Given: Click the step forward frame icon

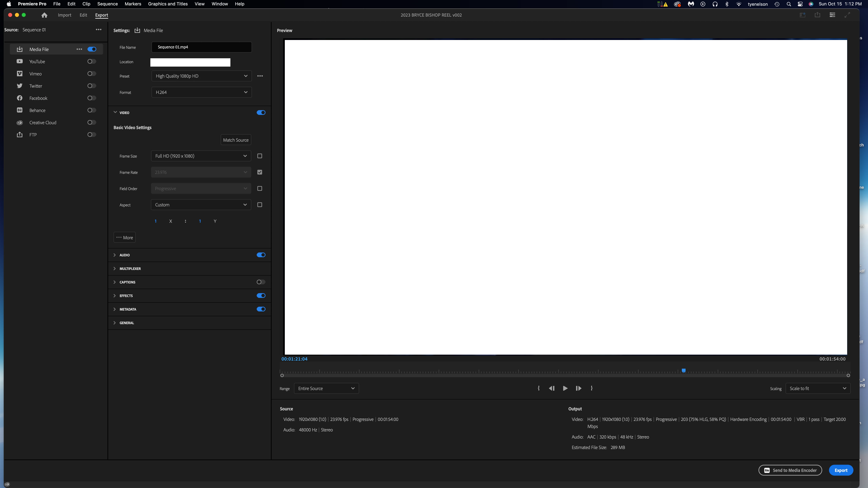Looking at the screenshot, I should click(x=578, y=388).
